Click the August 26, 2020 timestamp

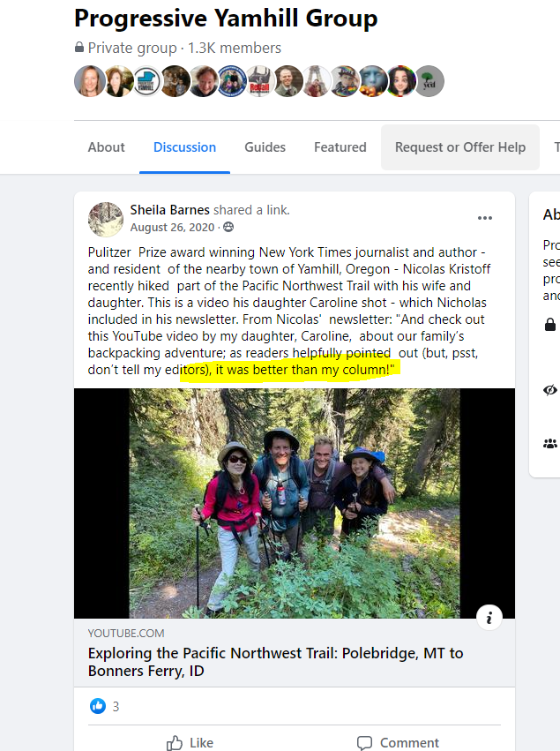[x=172, y=227]
